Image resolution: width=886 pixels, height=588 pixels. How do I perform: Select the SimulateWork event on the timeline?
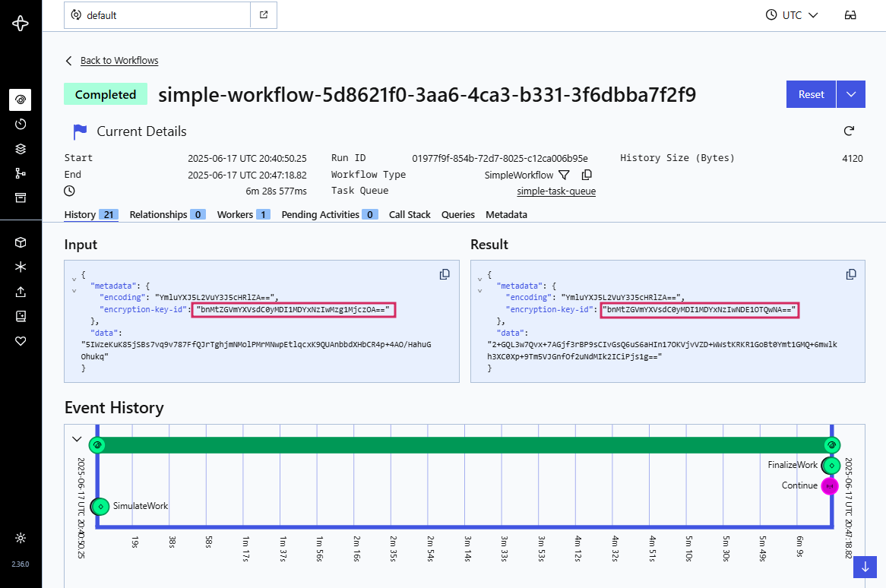coord(100,506)
